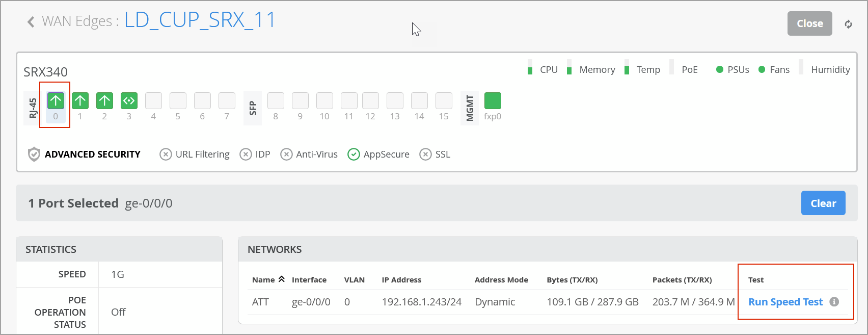The image size is (868, 335).
Task: Click the info icon beside Run Speed Test
Action: coord(834,302)
